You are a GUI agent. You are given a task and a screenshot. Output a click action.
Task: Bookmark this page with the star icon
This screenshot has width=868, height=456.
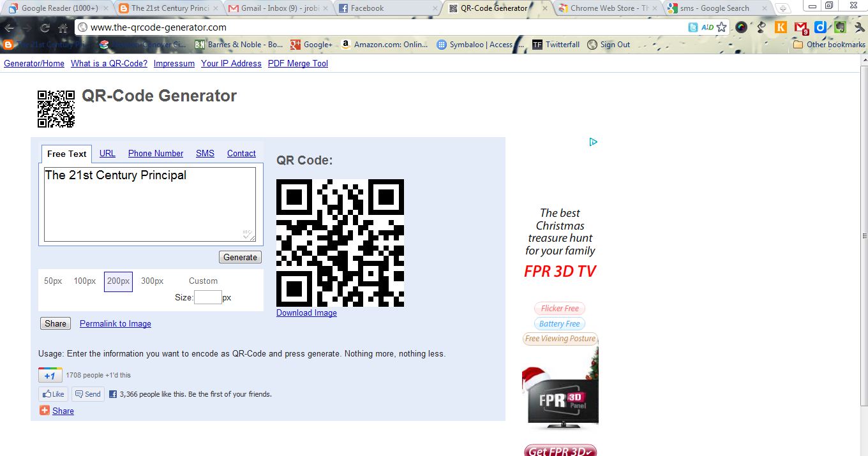(x=722, y=27)
